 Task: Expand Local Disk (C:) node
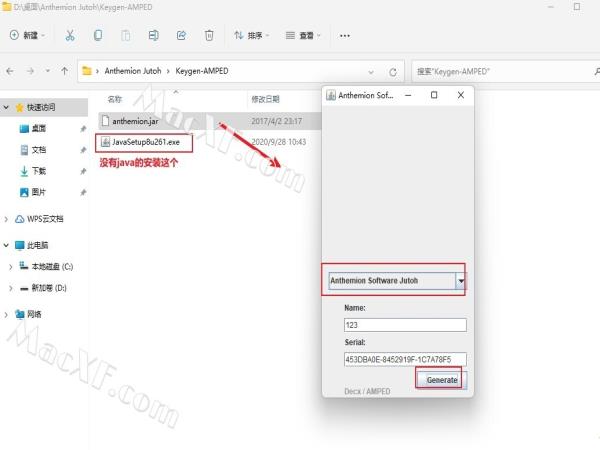11,267
